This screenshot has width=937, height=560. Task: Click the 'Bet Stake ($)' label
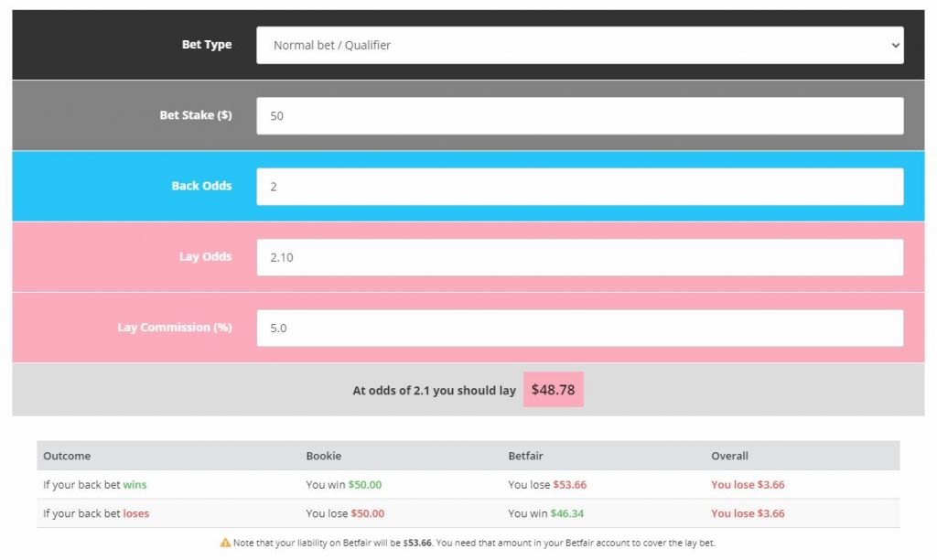tap(196, 114)
